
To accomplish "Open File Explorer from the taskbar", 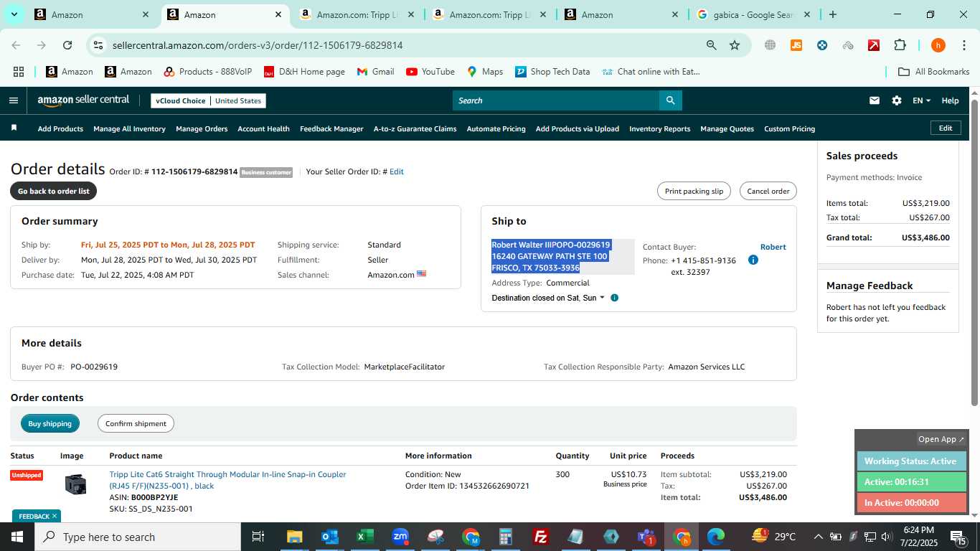I will [294, 537].
